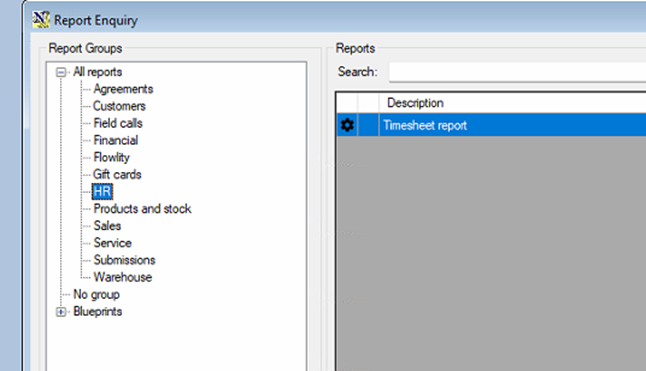The image size is (646, 371).
Task: Select the HR report group
Action: tap(102, 191)
